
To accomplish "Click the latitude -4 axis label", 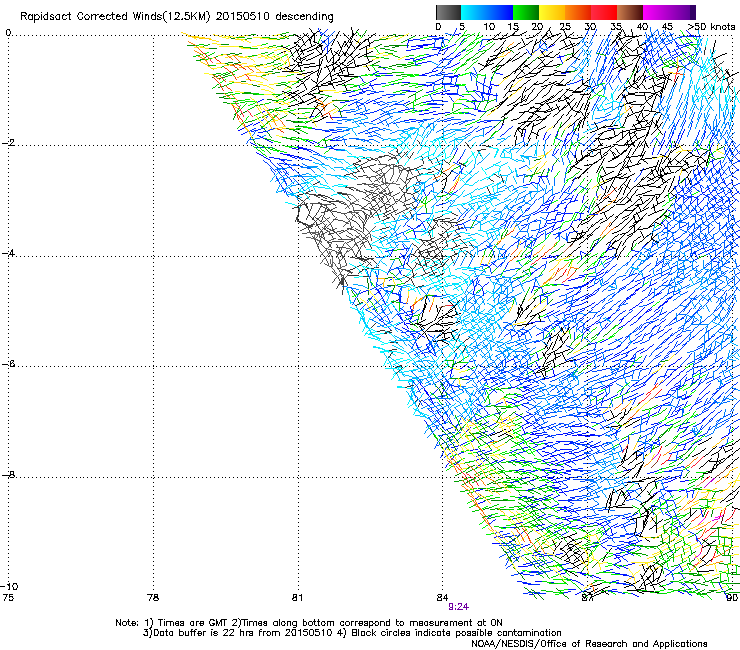I will (x=8, y=253).
